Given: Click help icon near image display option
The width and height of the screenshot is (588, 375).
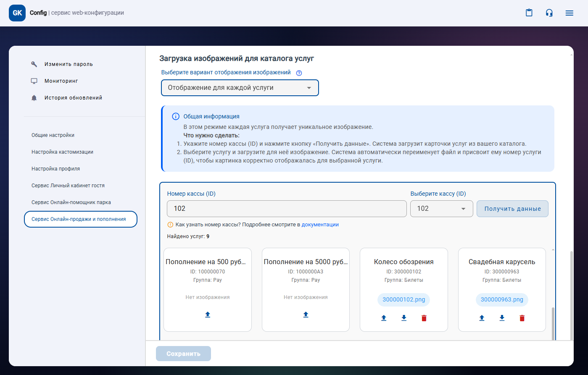Looking at the screenshot, I should point(299,73).
